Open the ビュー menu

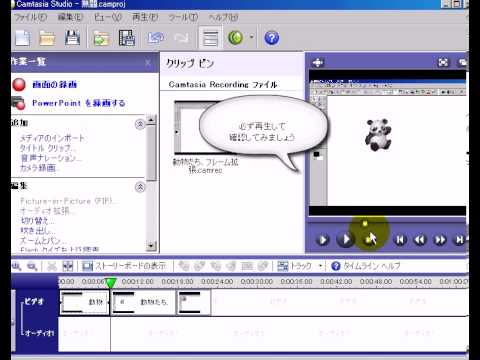(108, 17)
